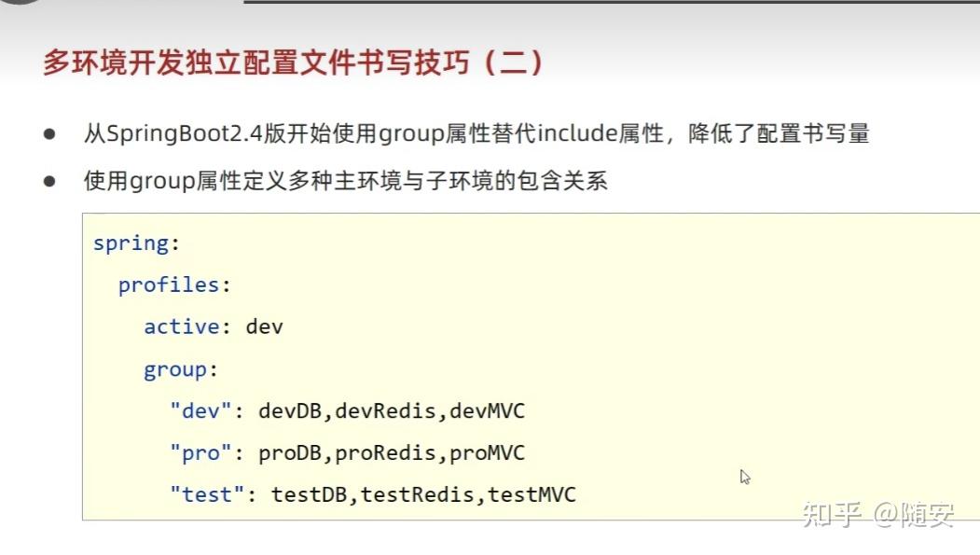This screenshot has width=980, height=555.
Task: Click the quoted "dev" group key
Action: (x=201, y=411)
